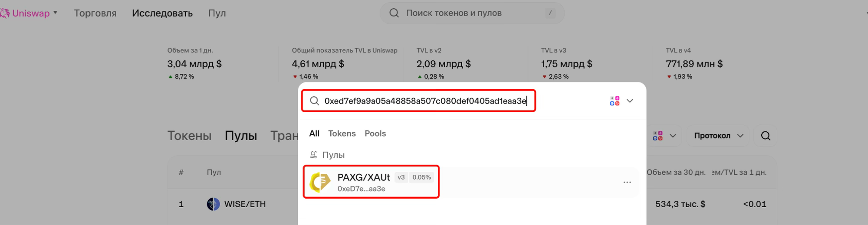Expand the Uniswap logo dropdown arrow
The width and height of the screenshot is (868, 225).
tap(55, 13)
